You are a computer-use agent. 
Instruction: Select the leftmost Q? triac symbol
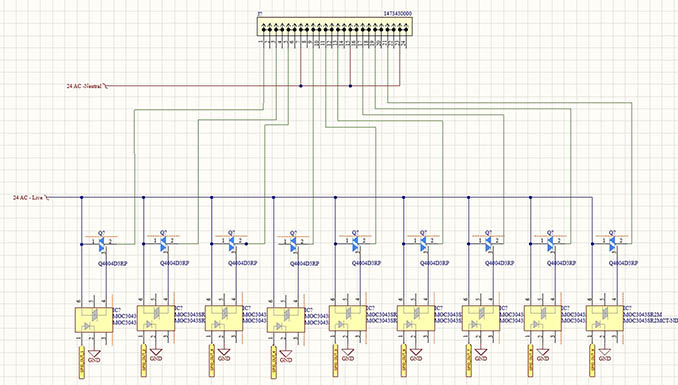pyautogui.click(x=102, y=244)
